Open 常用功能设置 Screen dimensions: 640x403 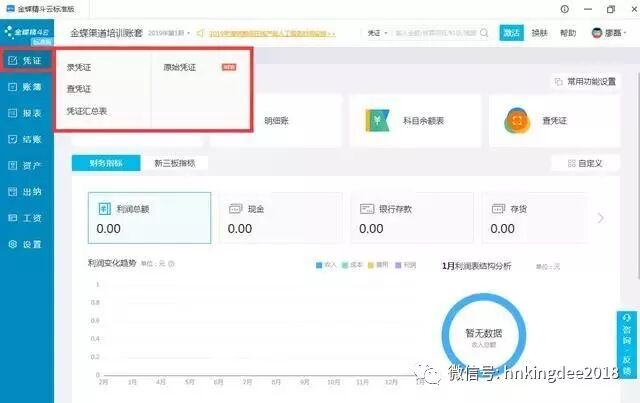point(585,82)
